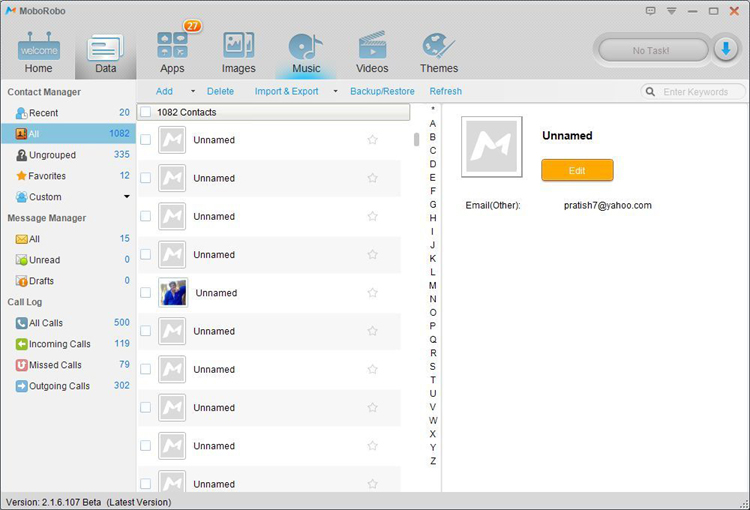This screenshot has width=750, height=510.
Task: Click the blue download arrow icon
Action: (726, 49)
